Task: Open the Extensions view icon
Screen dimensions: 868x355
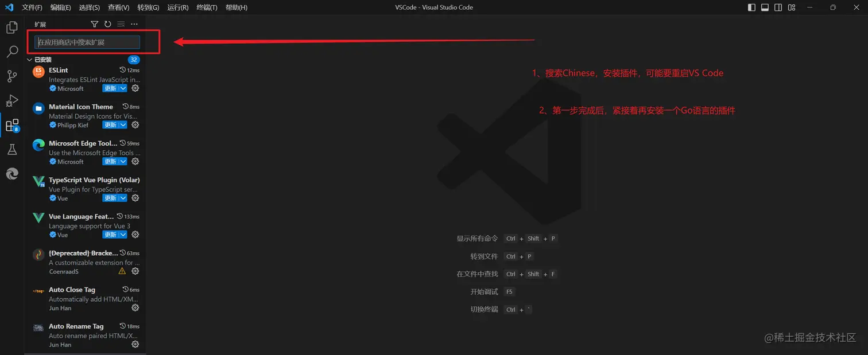Action: tap(12, 126)
